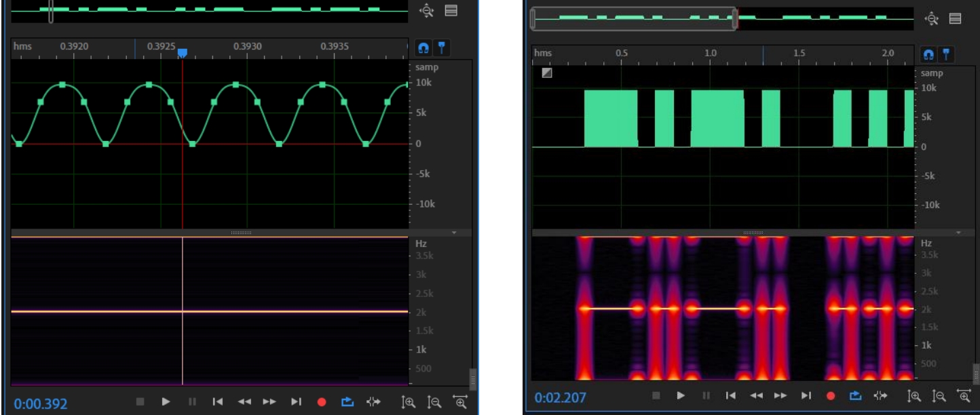Click rewind in the 0:00.392 editor
Screen dimensions: 980x415
click(x=244, y=402)
